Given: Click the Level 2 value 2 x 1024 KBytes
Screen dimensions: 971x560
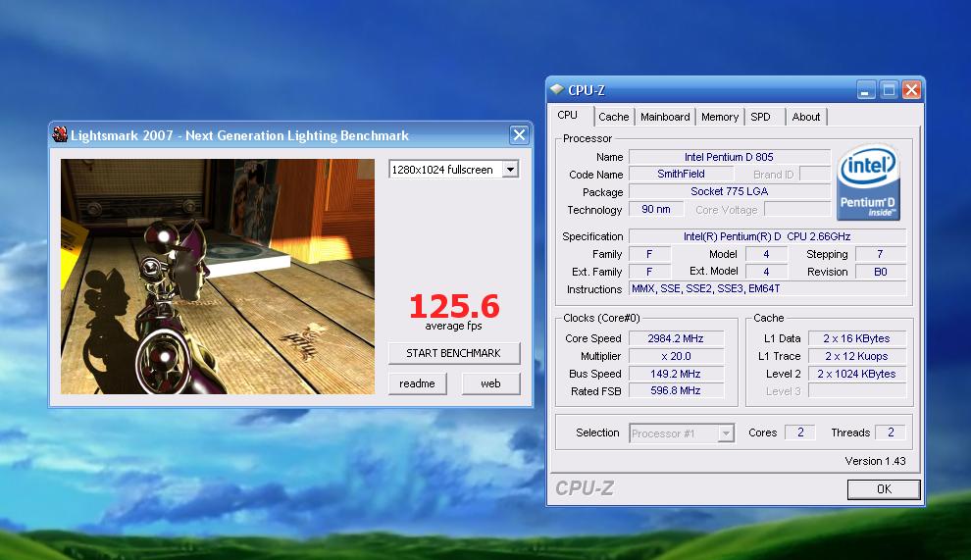Looking at the screenshot, I should coord(856,375).
